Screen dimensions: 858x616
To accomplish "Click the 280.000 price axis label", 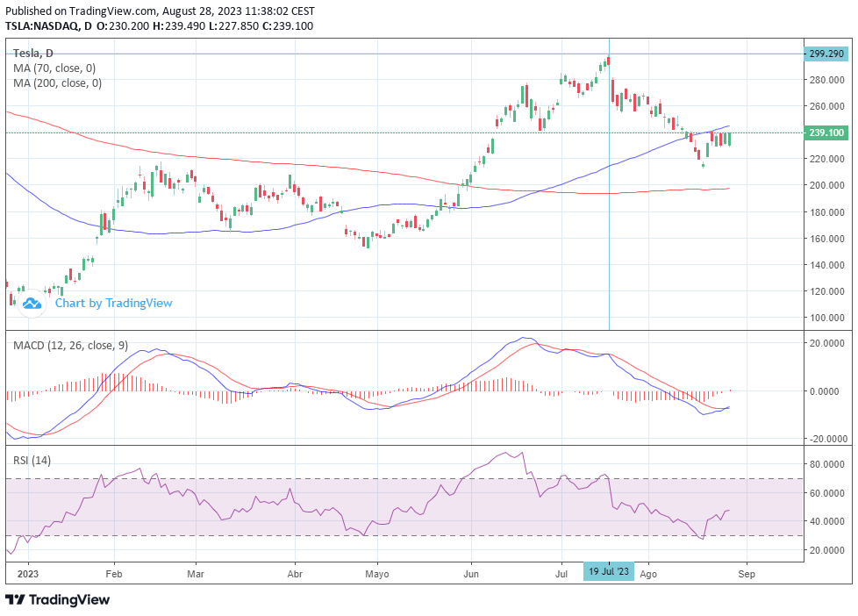I will point(826,80).
